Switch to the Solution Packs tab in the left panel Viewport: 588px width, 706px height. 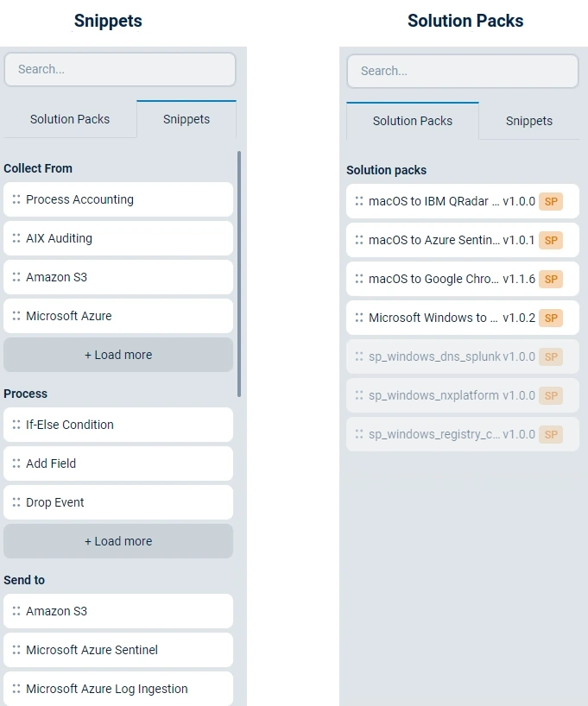(69, 120)
